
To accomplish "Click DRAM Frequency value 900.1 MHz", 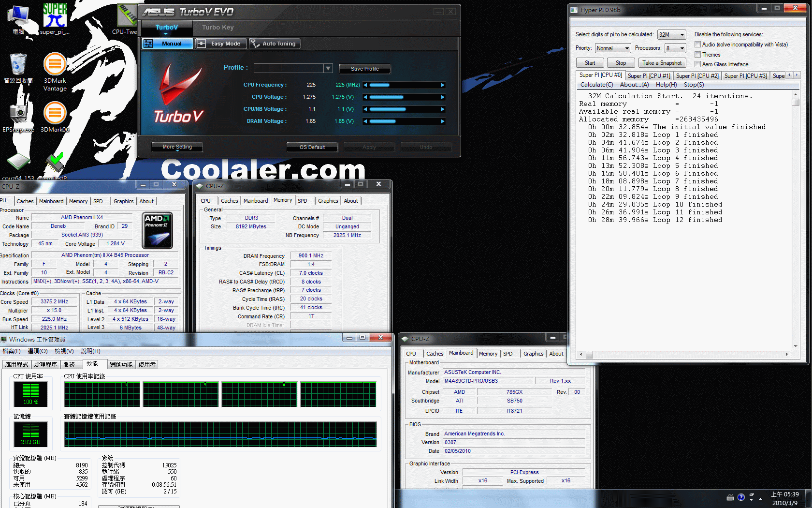I will click(x=311, y=256).
